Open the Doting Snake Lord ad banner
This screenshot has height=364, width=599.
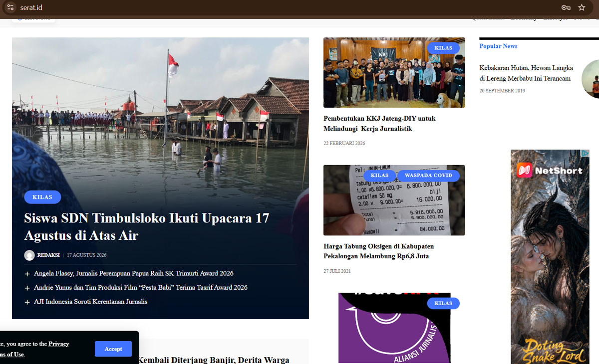pyautogui.click(x=550, y=257)
